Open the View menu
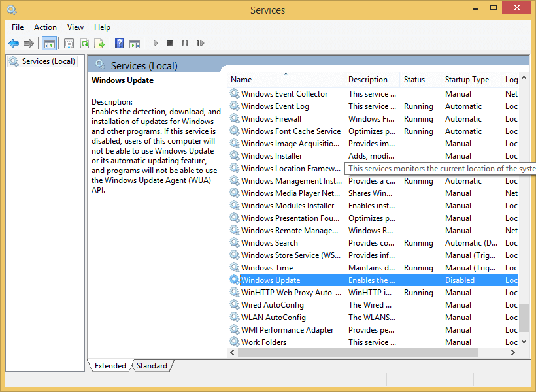 75,27
